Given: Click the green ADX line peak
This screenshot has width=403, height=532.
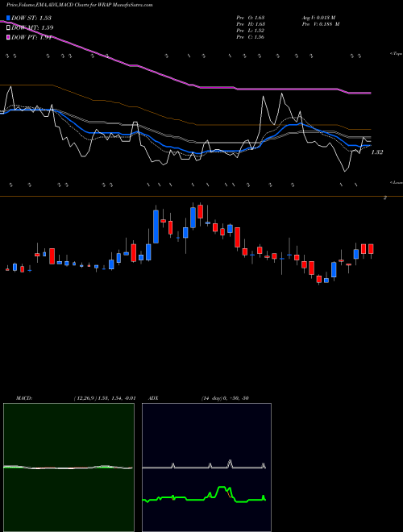Looking at the screenshot, I should (222, 488).
